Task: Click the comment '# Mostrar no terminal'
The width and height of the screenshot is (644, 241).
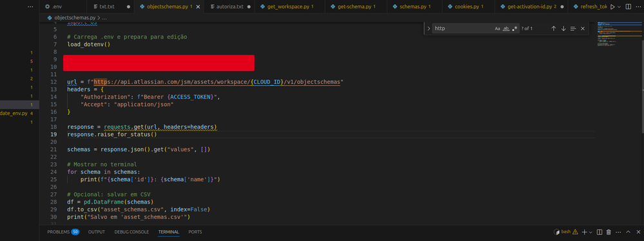Action: (102, 164)
